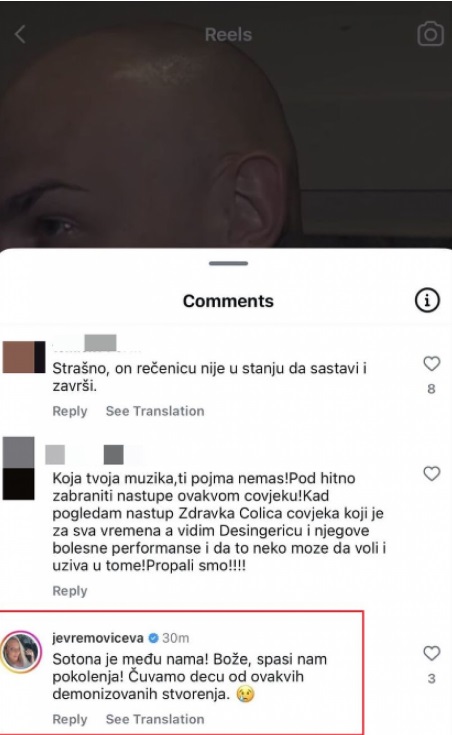Like the jevremoviceva comment with heart
Viewport: 452px width, 735px height.
[x=431, y=653]
